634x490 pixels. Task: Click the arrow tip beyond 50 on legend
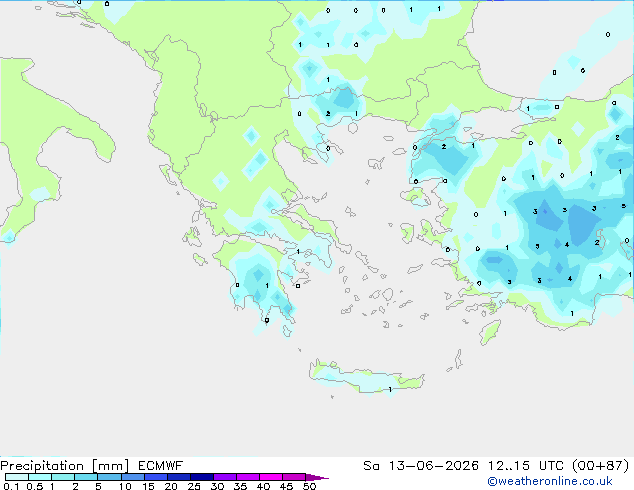pyautogui.click(x=319, y=478)
